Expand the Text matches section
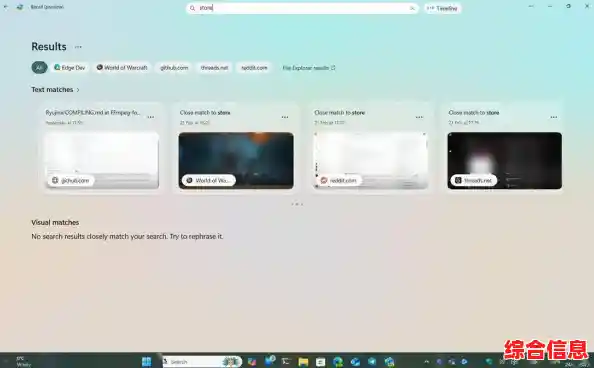Screen dimensions: 594x368 [x=55, y=90]
